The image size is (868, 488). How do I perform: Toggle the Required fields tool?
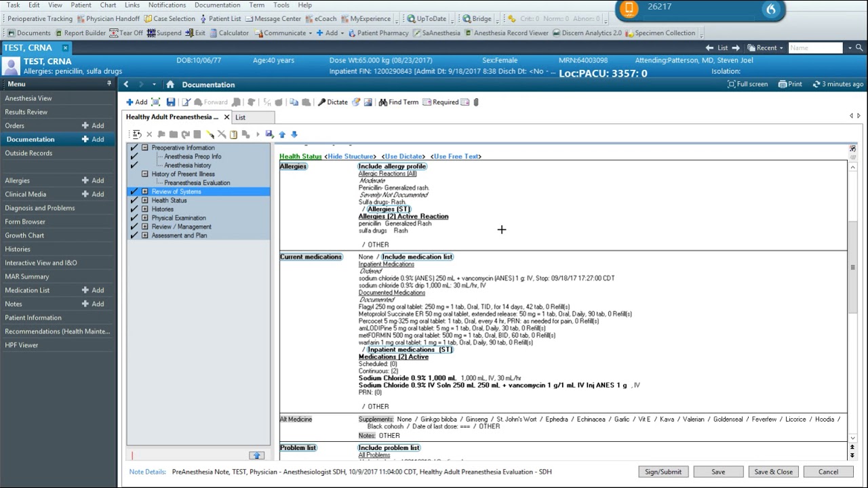(x=441, y=102)
